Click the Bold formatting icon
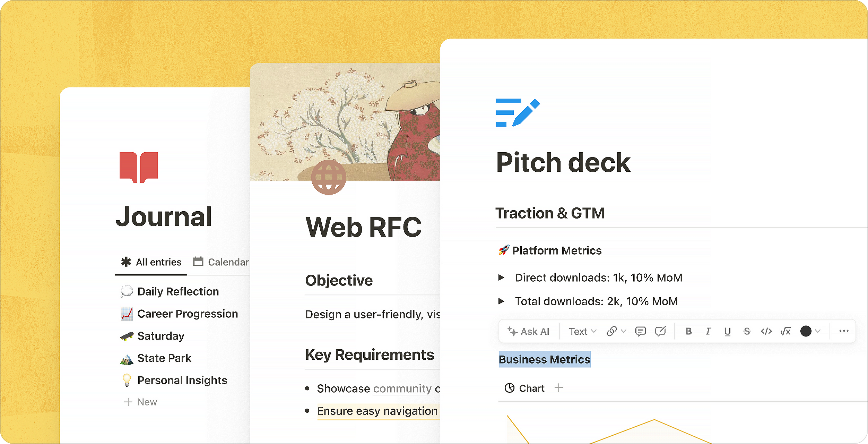 point(688,331)
